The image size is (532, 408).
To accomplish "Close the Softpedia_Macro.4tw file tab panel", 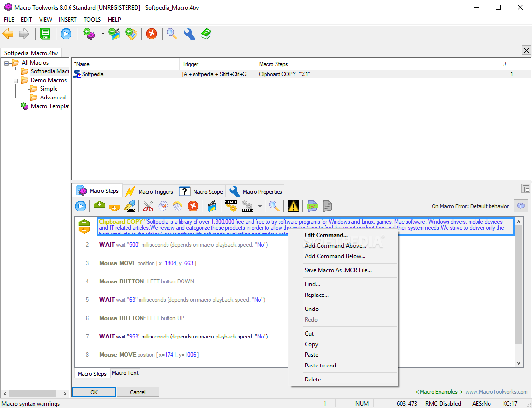I will pos(526,50).
